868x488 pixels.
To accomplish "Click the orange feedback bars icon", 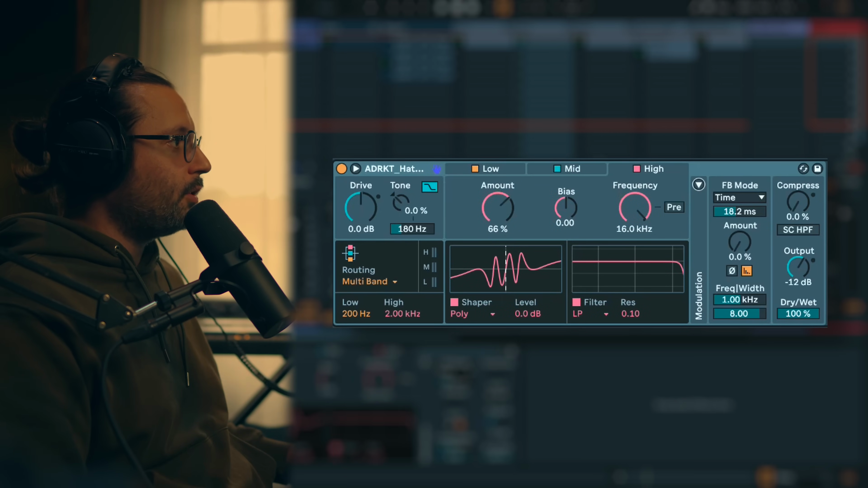I will tap(747, 271).
